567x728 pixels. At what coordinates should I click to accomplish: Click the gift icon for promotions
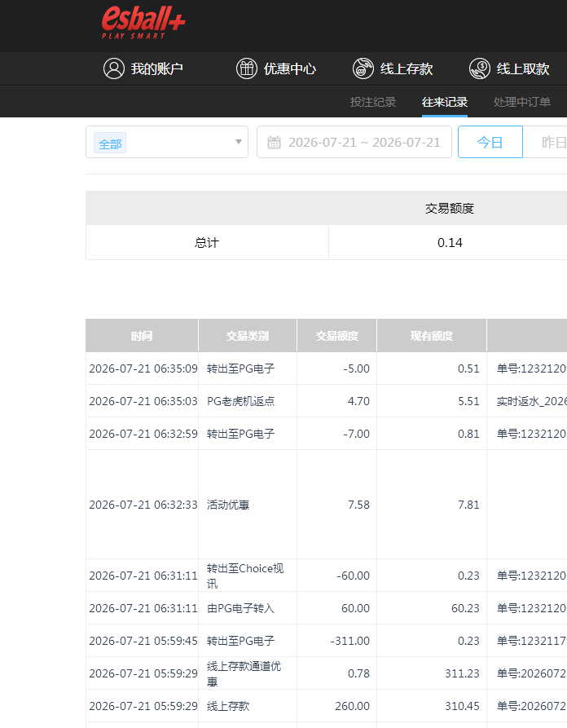(x=247, y=68)
